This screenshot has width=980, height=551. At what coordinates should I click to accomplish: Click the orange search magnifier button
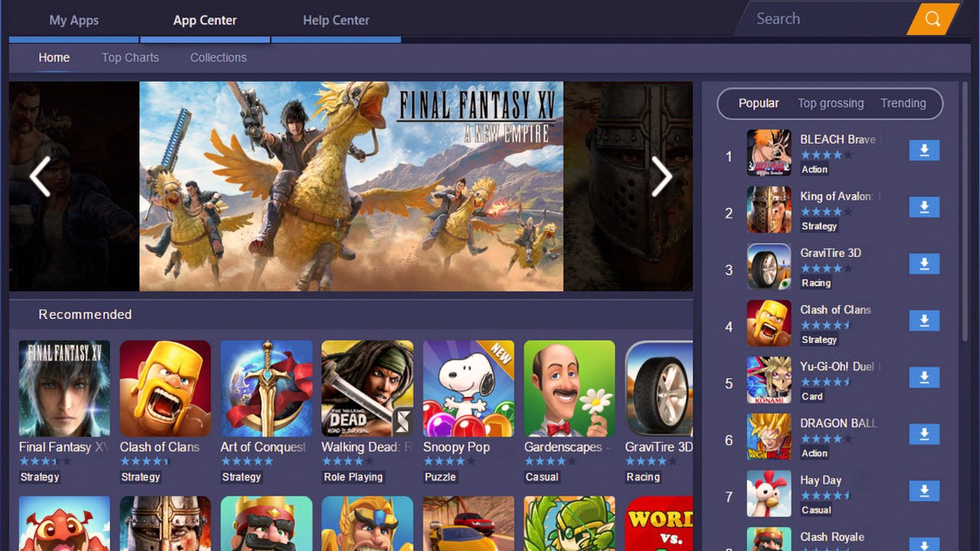(932, 19)
